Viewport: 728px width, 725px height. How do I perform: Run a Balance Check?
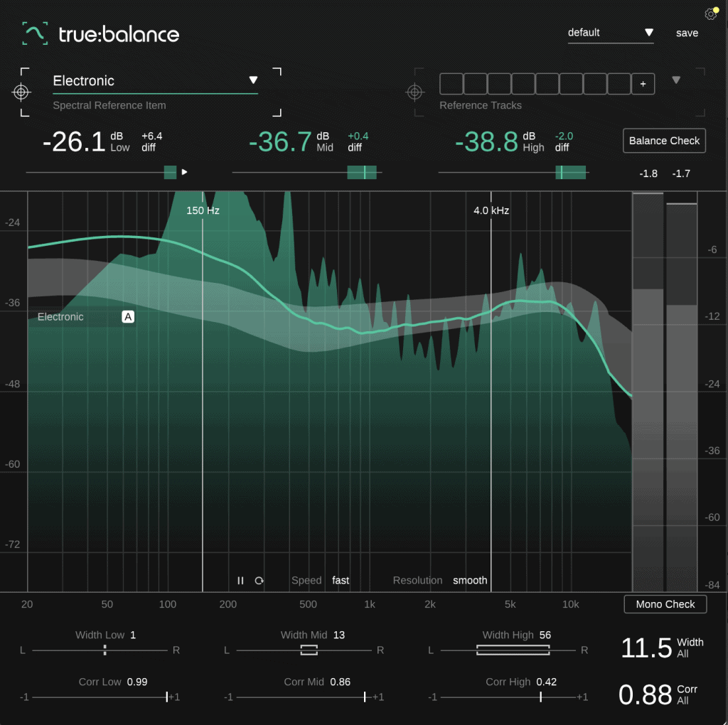coord(663,141)
